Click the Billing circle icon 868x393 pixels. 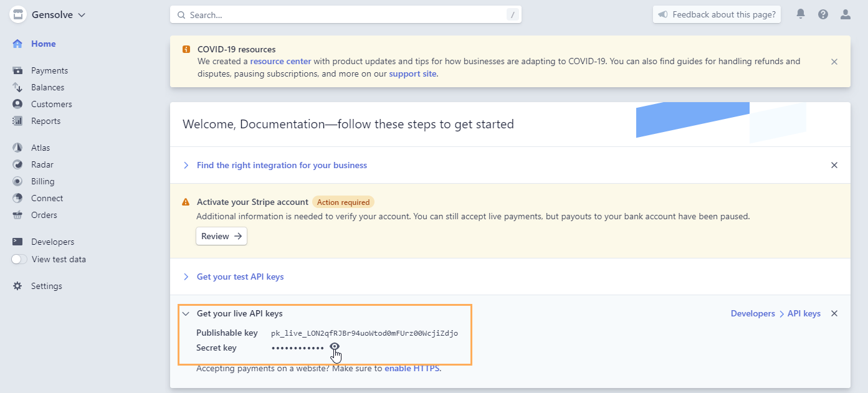[x=17, y=181]
